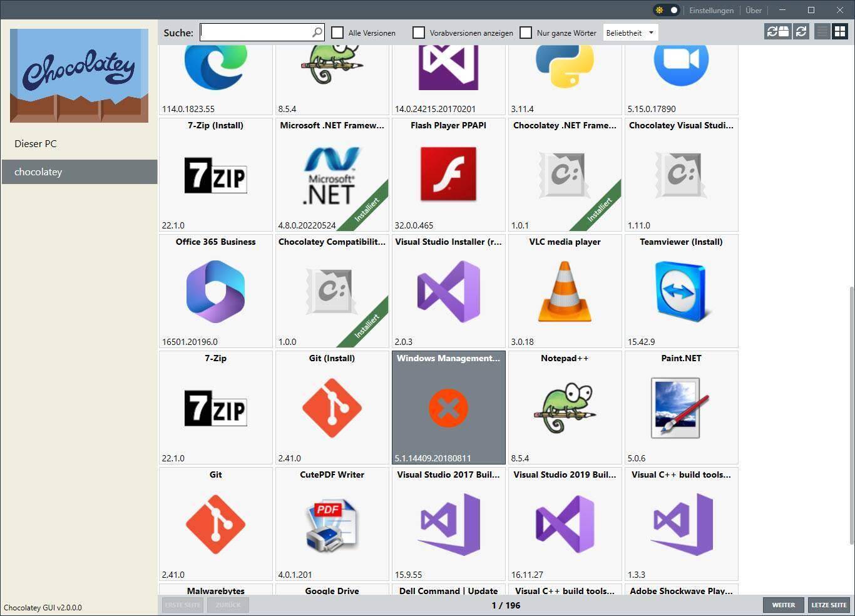Viewport: 855px width, 616px height.
Task: Click the update all packages icon
Action: [777, 32]
